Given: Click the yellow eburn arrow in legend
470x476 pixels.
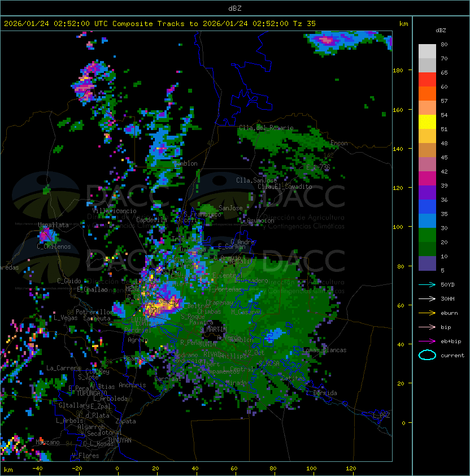Looking at the screenshot, I should [x=427, y=313].
